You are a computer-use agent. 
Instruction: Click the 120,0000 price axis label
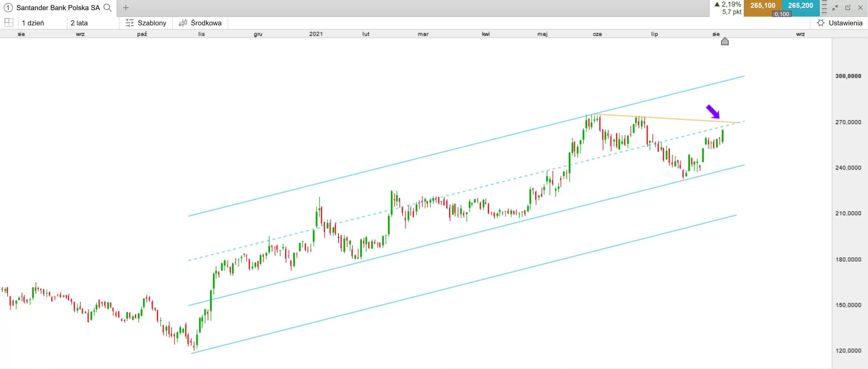(x=848, y=351)
